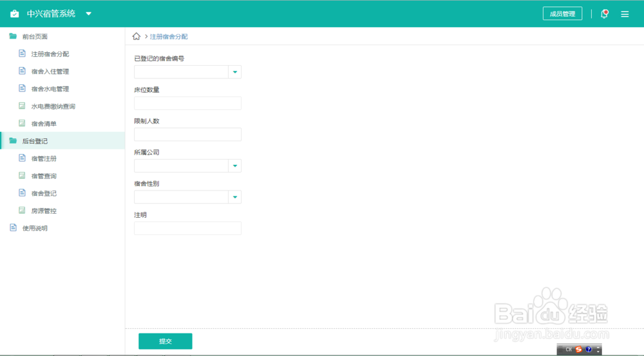The height and width of the screenshot is (356, 644).
Task: Open the 中兴宿管系统 app switcher arrow
Action: tap(88, 14)
